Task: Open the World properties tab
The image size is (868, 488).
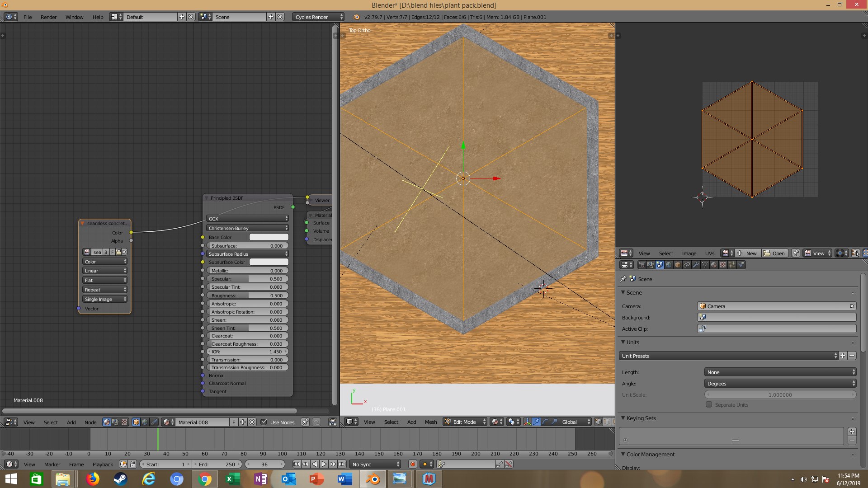Action: (669, 265)
